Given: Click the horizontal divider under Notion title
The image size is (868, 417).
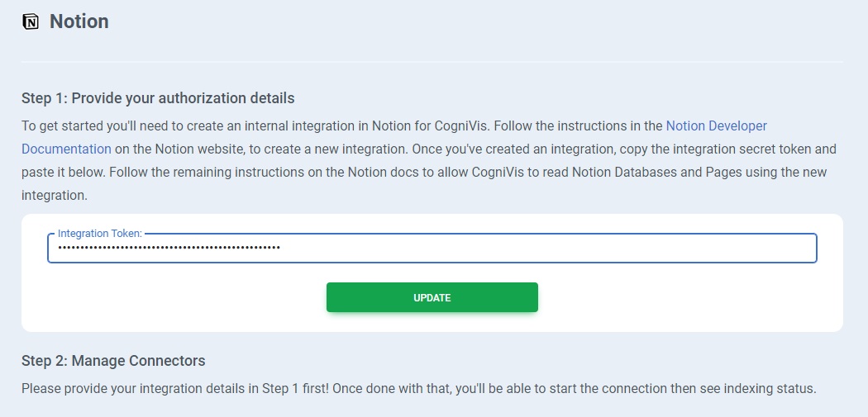Looking at the screenshot, I should tap(432, 62).
